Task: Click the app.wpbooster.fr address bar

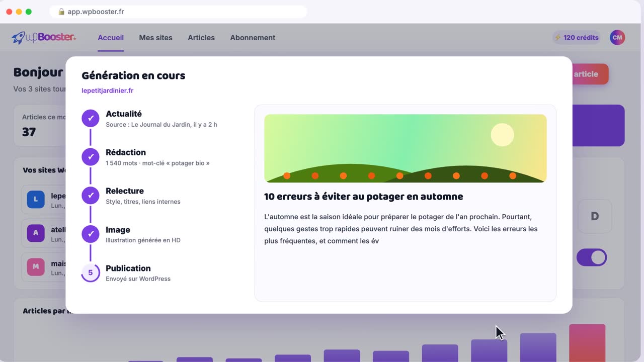Action: [178, 12]
